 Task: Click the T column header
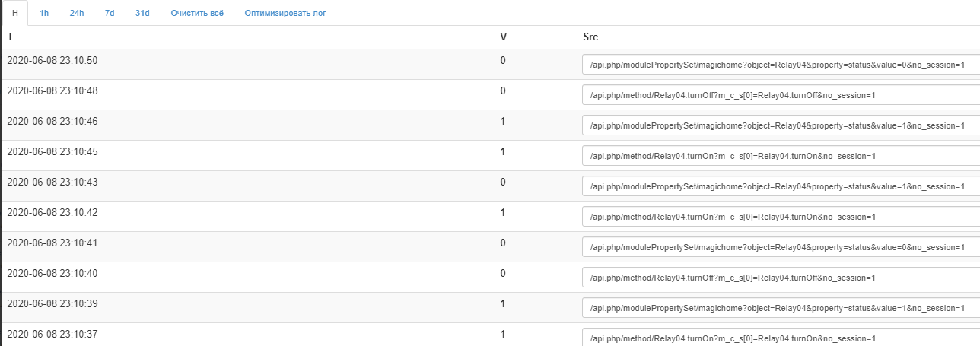10,37
